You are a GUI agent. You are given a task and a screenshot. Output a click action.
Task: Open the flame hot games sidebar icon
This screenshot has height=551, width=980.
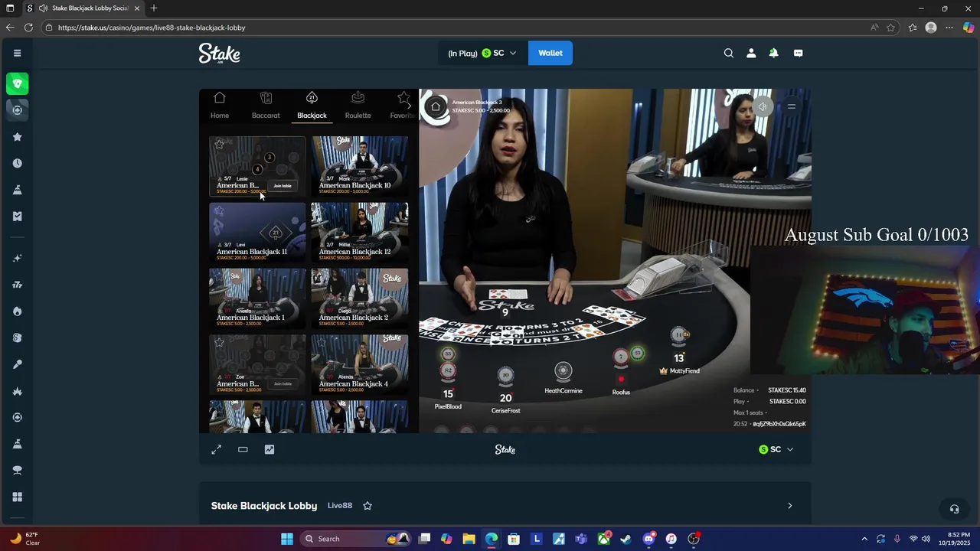[x=17, y=311]
